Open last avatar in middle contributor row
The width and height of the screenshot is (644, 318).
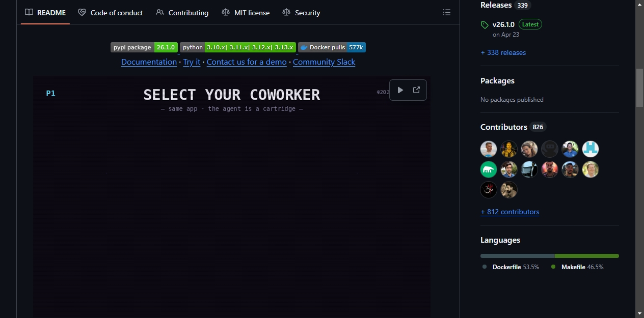[x=591, y=169]
